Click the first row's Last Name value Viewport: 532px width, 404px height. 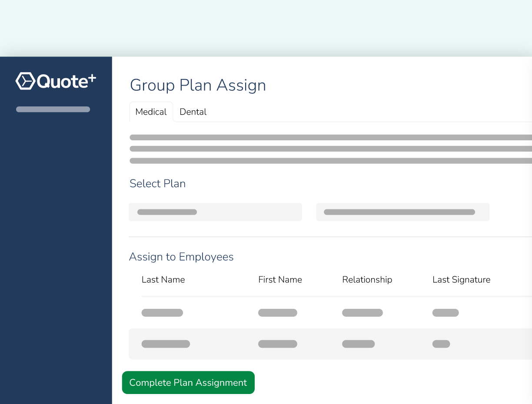(x=162, y=312)
